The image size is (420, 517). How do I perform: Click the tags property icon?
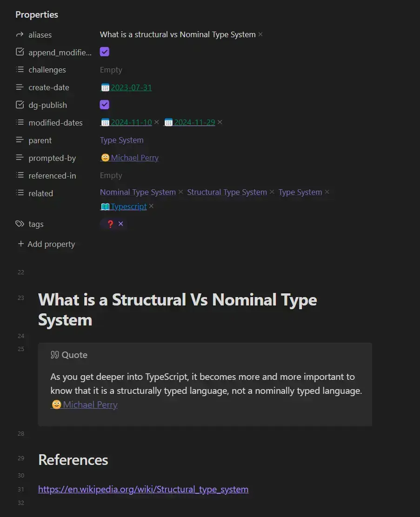pos(20,224)
